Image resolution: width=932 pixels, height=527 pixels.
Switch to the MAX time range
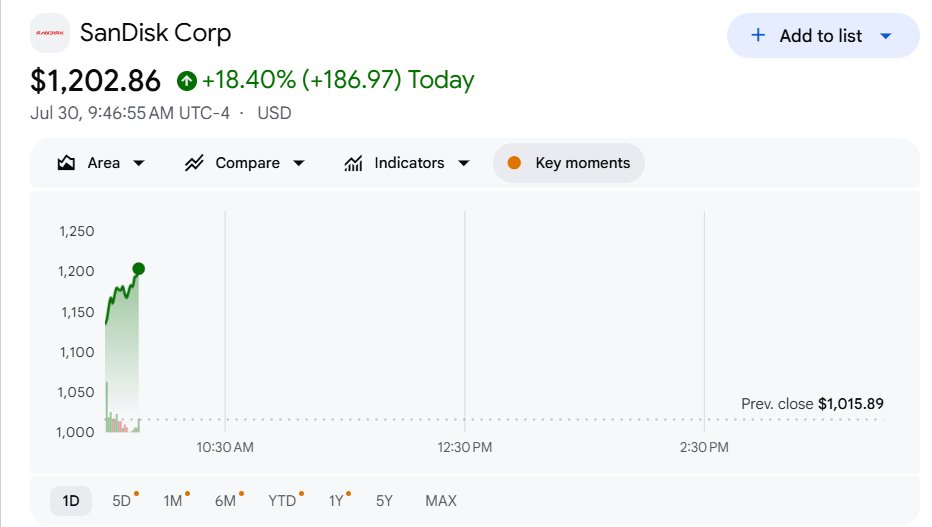[x=441, y=501]
